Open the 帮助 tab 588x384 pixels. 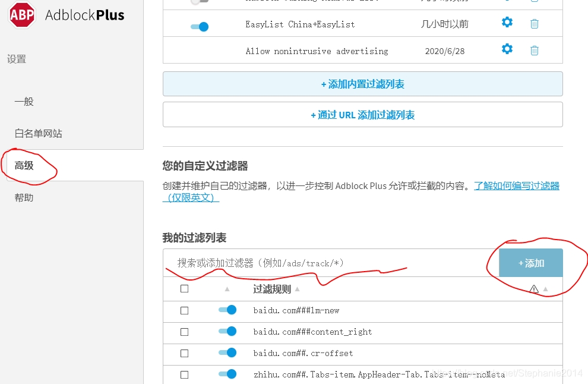pyautogui.click(x=24, y=197)
